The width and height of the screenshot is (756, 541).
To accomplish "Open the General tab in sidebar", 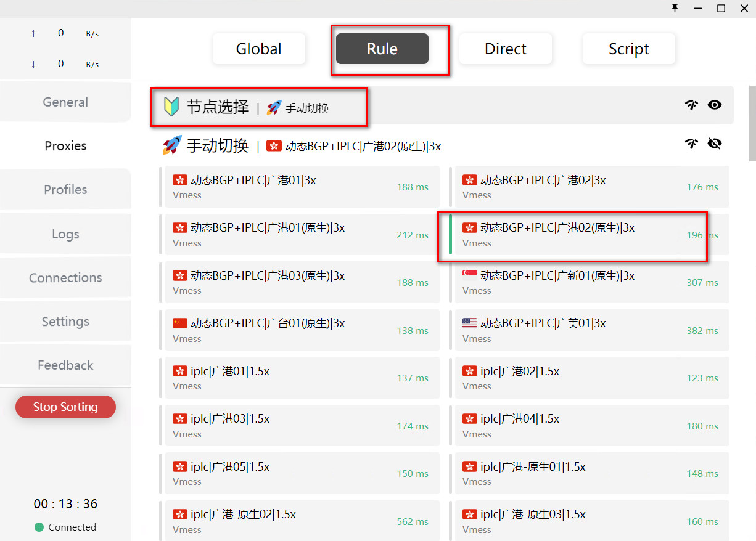I will coord(65,102).
